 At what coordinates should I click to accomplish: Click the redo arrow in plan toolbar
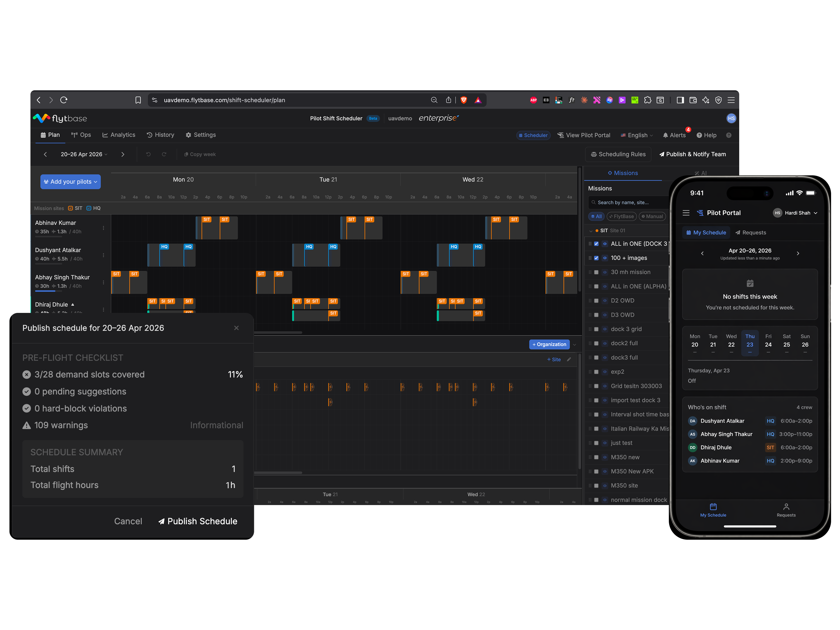point(164,154)
